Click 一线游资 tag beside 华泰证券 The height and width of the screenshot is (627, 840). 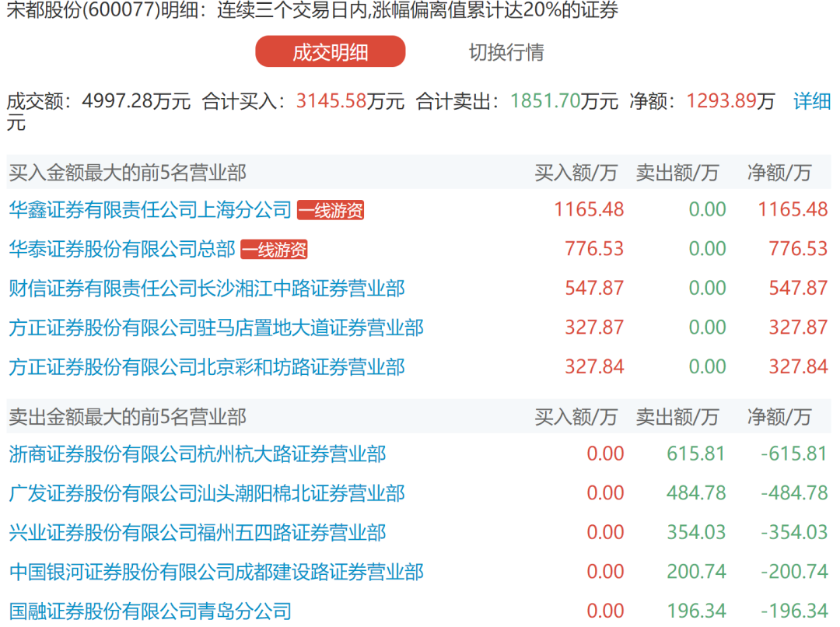coord(274,250)
